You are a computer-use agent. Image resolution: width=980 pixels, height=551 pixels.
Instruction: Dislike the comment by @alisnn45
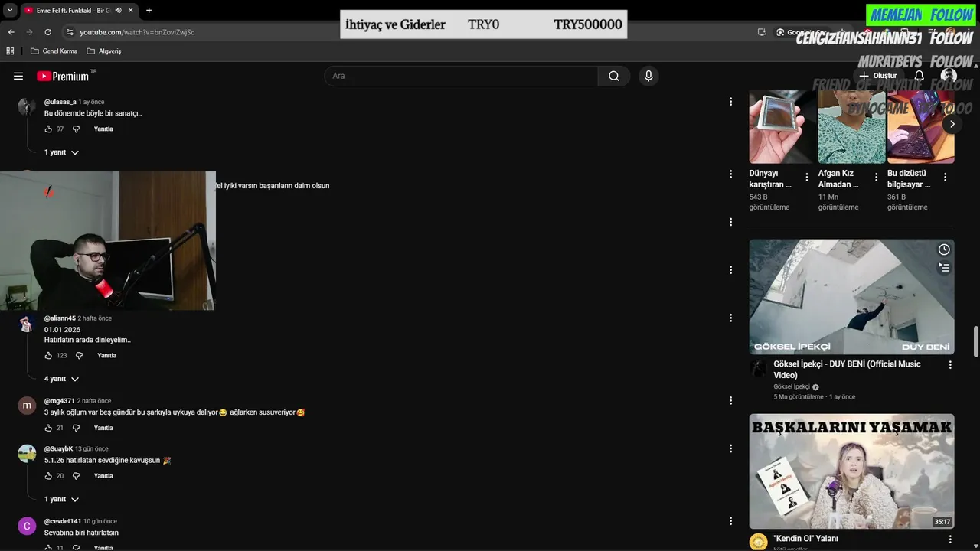(80, 356)
